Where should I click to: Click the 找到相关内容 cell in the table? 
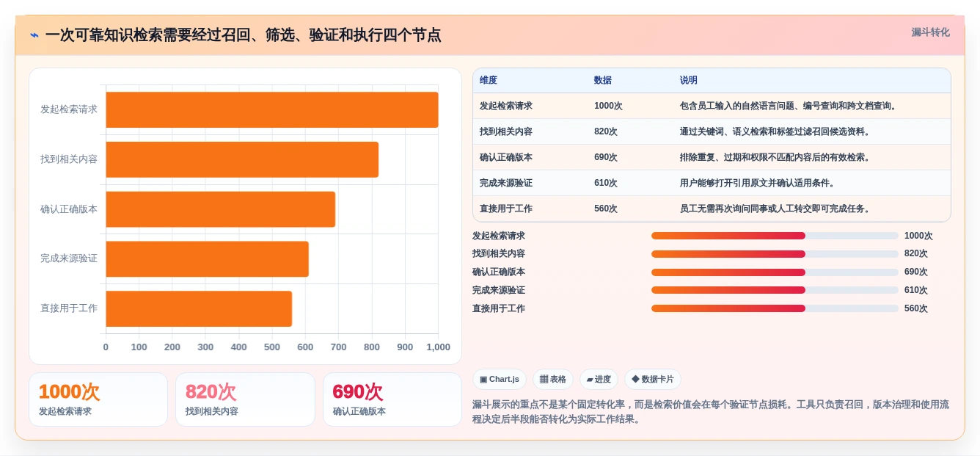point(506,131)
